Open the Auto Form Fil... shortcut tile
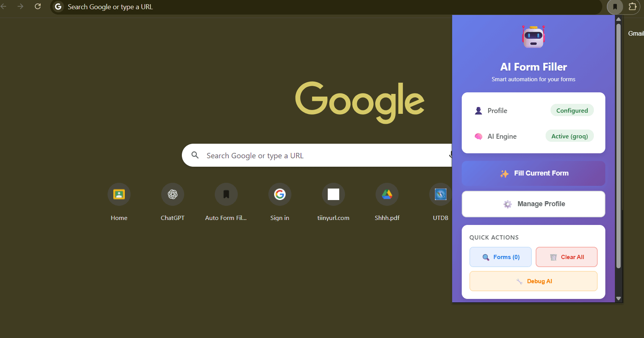The width and height of the screenshot is (644, 338). pyautogui.click(x=226, y=202)
